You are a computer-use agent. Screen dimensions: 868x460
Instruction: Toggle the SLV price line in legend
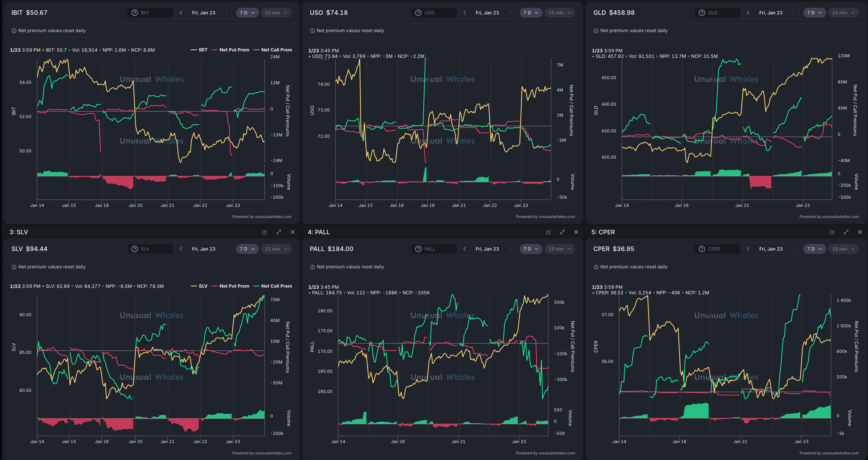203,286
